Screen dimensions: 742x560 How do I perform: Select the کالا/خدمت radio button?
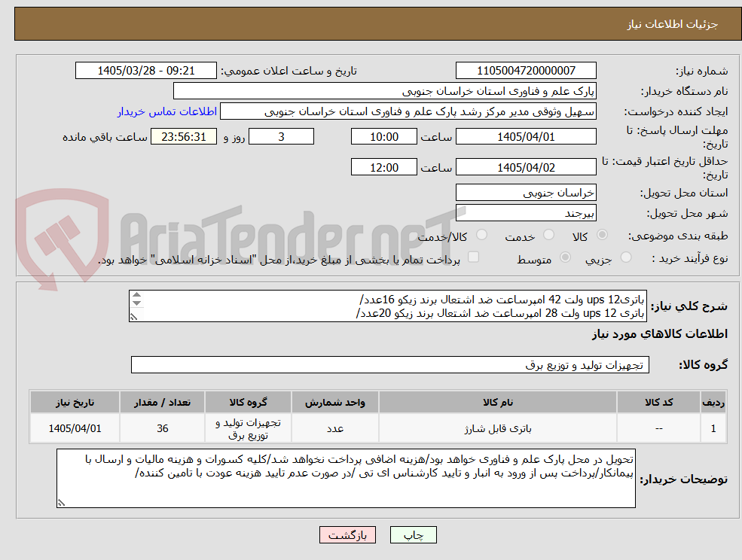pos(481,235)
